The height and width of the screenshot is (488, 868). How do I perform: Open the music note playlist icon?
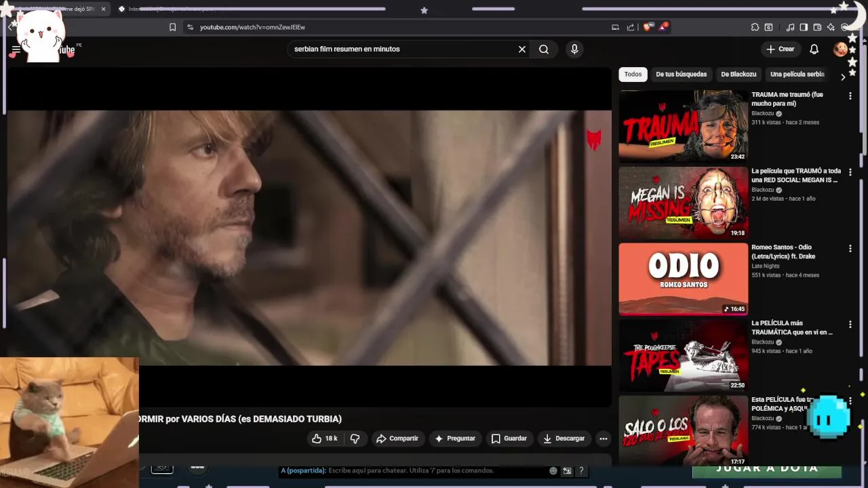point(790,27)
